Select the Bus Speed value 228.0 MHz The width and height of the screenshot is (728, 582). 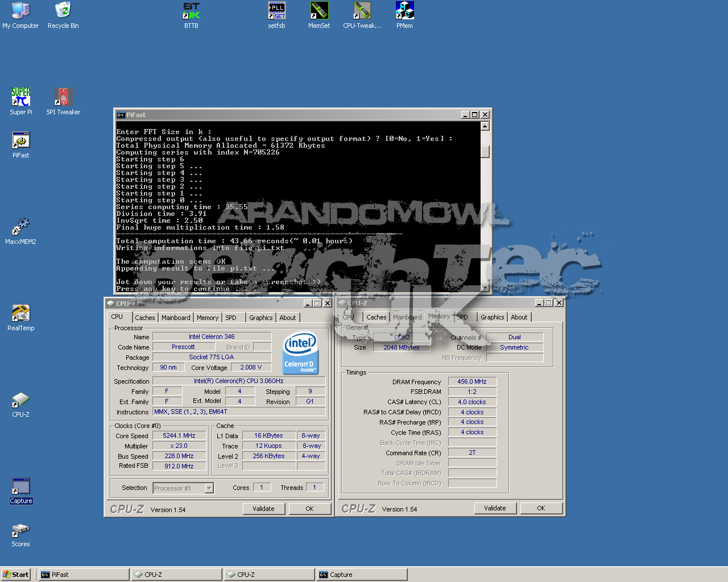179,456
